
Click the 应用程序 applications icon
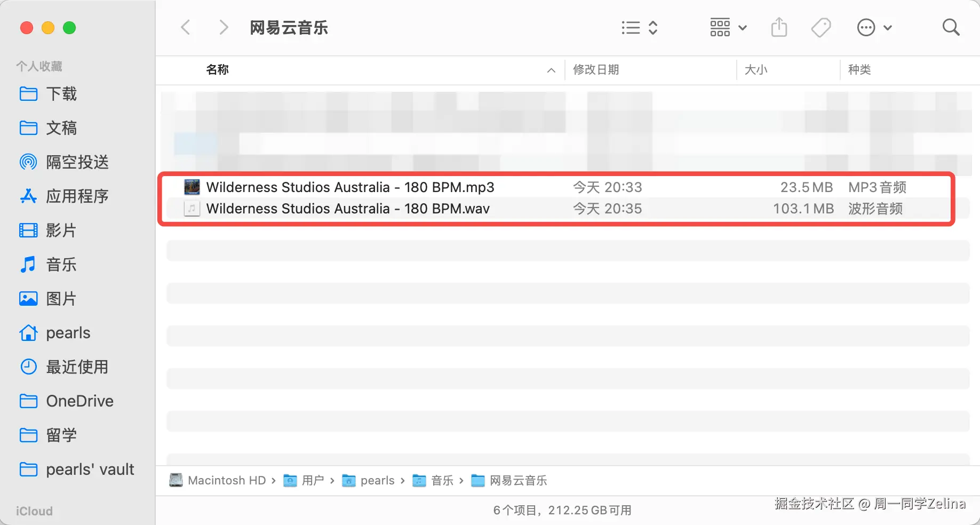(28, 196)
